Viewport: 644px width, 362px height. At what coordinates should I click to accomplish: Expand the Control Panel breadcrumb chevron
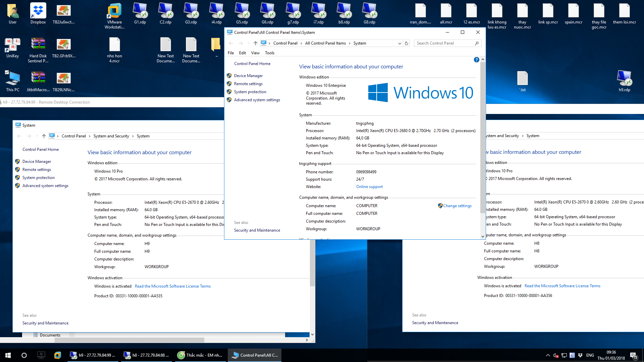[x=301, y=43]
